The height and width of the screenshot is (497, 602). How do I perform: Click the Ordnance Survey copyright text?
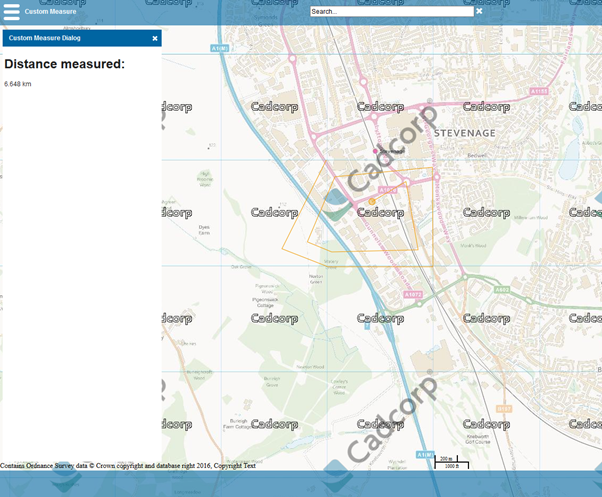click(x=128, y=466)
